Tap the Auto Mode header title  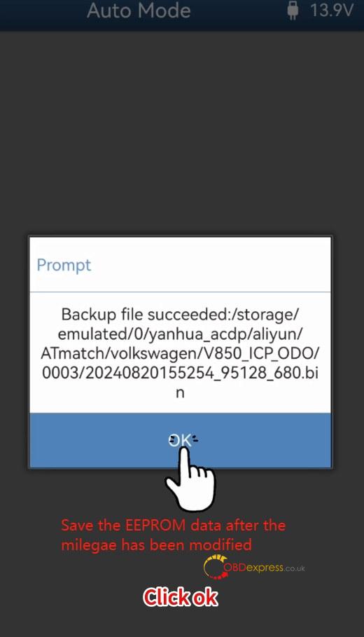click(139, 10)
